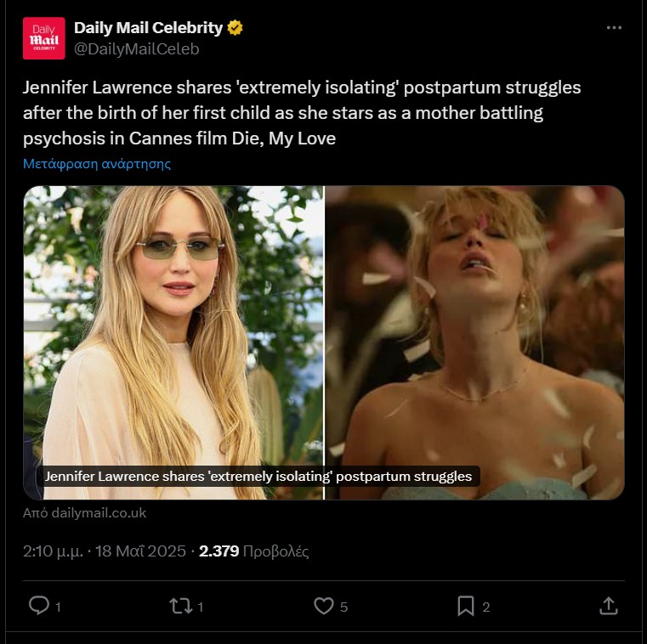Open the 'Από dailymail.co.uk' source link

(x=85, y=512)
